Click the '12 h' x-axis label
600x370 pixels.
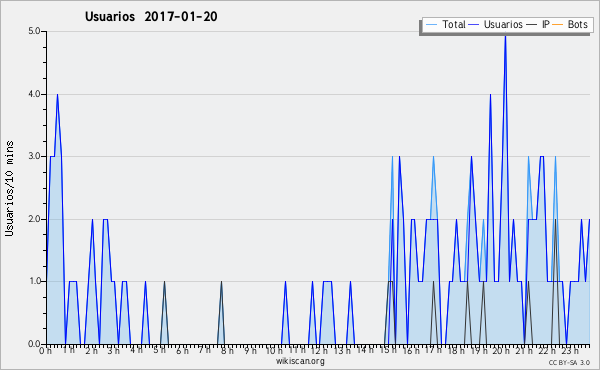click(319, 350)
